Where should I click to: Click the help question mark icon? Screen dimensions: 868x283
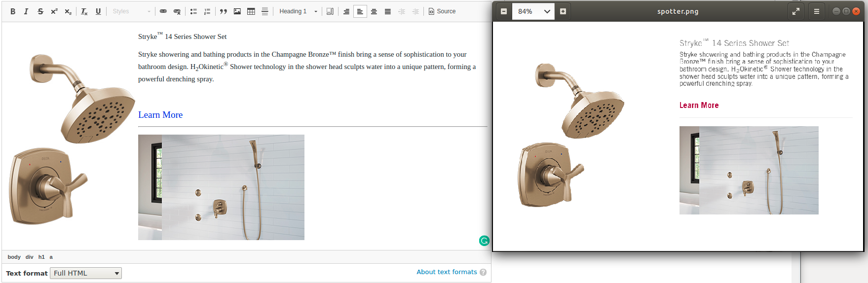[483, 272]
